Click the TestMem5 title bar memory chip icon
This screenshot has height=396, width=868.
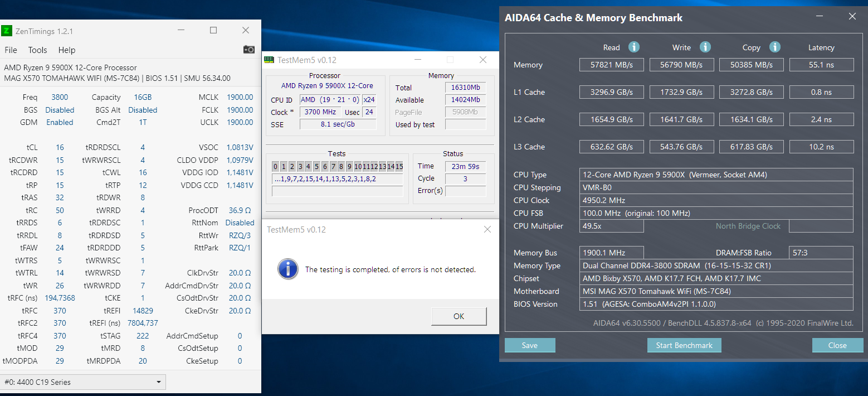269,60
